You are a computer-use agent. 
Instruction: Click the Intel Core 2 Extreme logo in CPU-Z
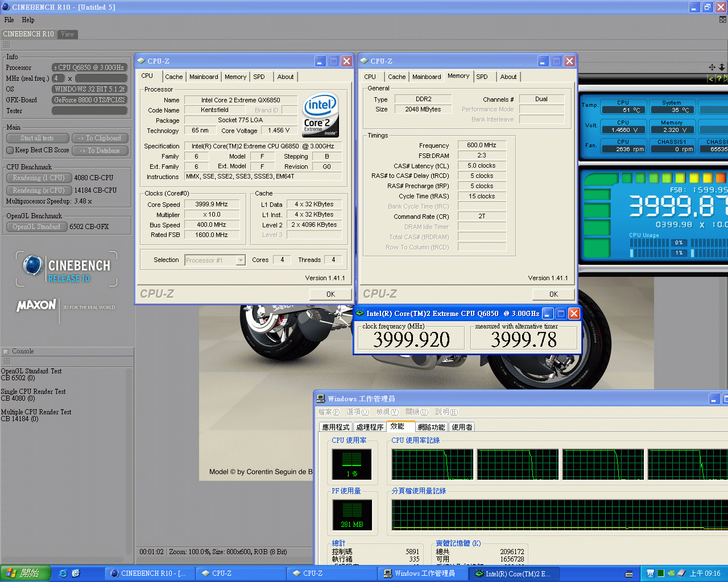[x=320, y=115]
